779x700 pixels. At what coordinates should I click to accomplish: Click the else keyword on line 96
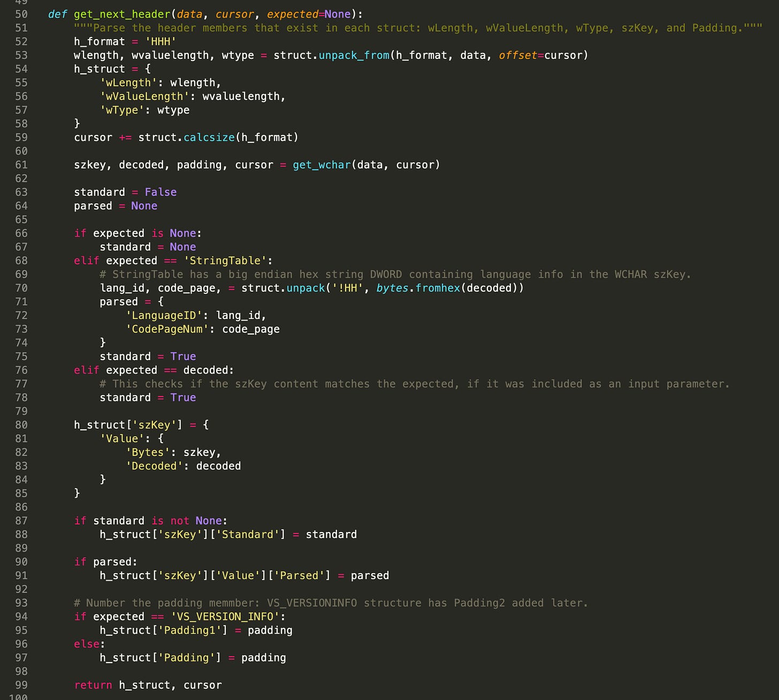(x=87, y=644)
